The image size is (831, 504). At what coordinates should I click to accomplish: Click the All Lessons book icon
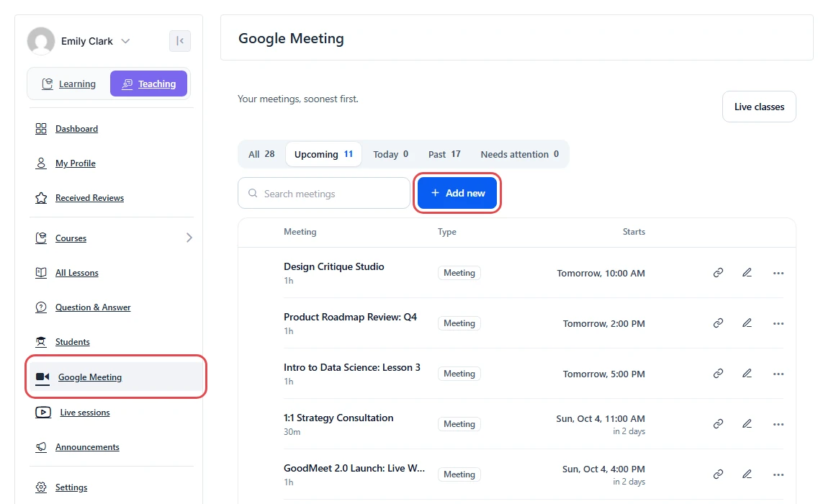point(41,272)
